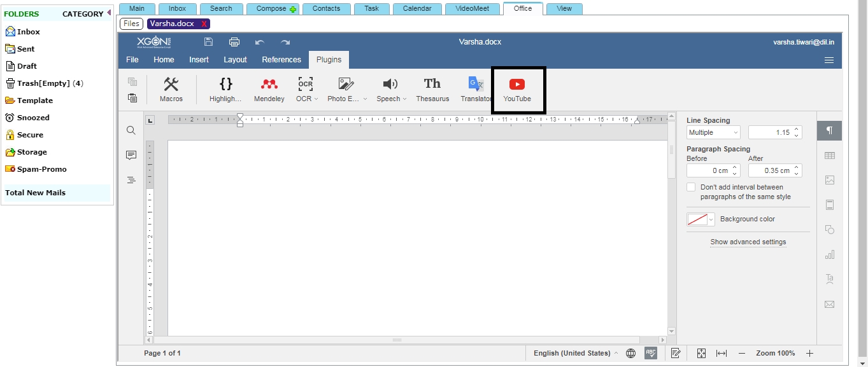Open the YouTube plugin
This screenshot has width=868, height=367.
point(517,90)
